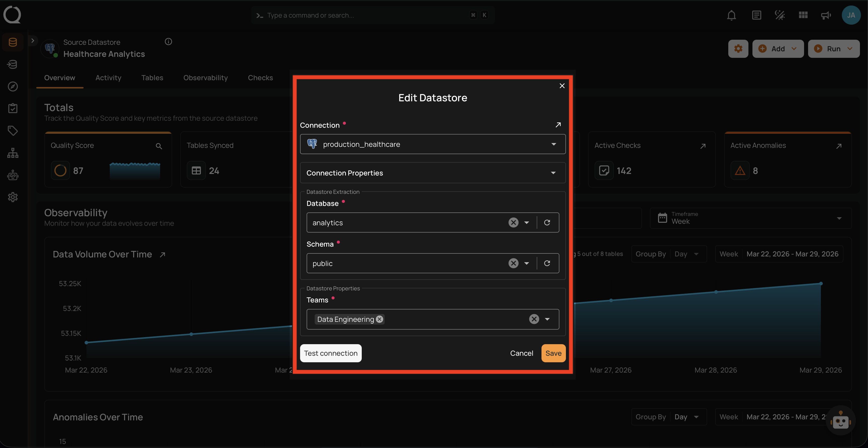Switch to the Checks tab
Screen dimensions: 868x448
(260, 78)
